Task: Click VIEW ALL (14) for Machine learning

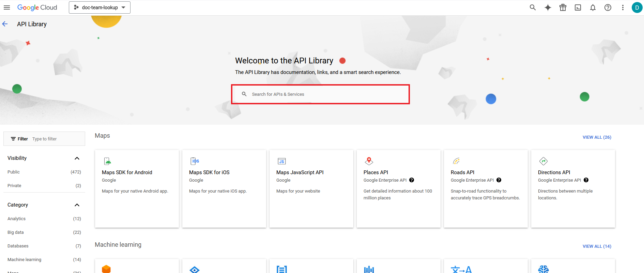Action: pos(597,246)
